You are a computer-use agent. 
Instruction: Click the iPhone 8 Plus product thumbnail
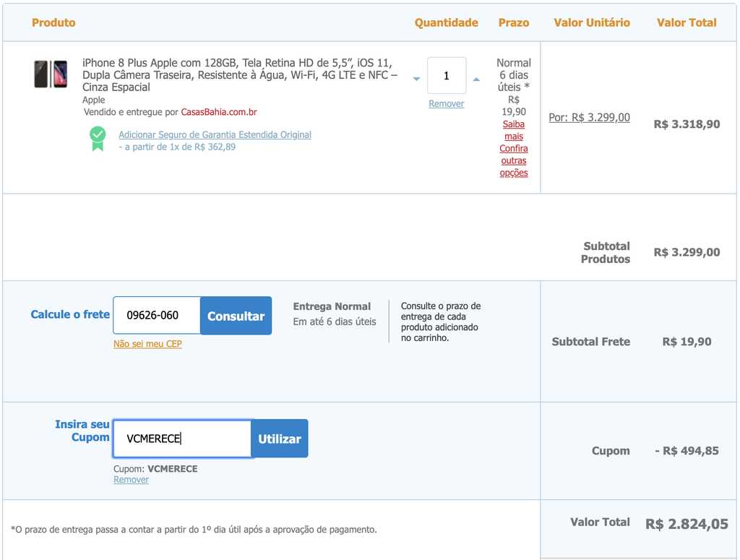pyautogui.click(x=51, y=74)
